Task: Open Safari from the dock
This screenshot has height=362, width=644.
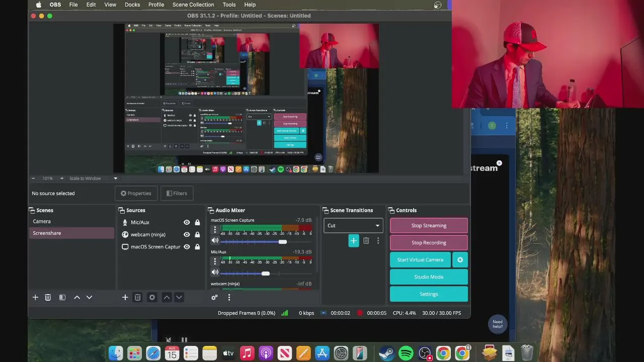Action: coord(153,353)
